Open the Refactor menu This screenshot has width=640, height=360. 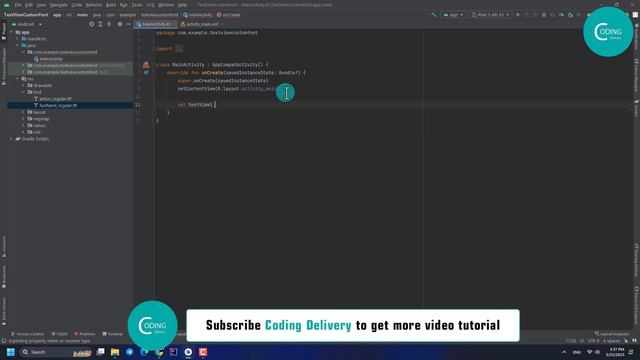pyautogui.click(x=94, y=5)
